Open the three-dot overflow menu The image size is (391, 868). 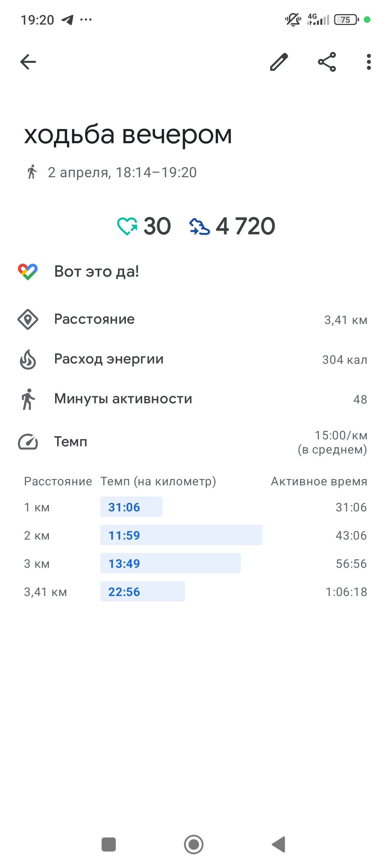[x=369, y=62]
